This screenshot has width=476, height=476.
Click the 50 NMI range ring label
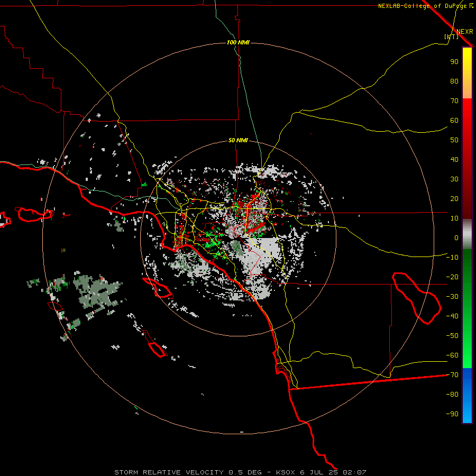pos(238,140)
